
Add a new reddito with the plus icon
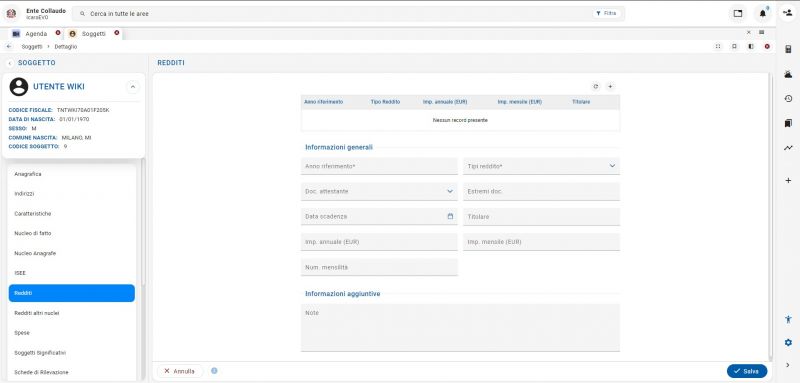tap(610, 87)
